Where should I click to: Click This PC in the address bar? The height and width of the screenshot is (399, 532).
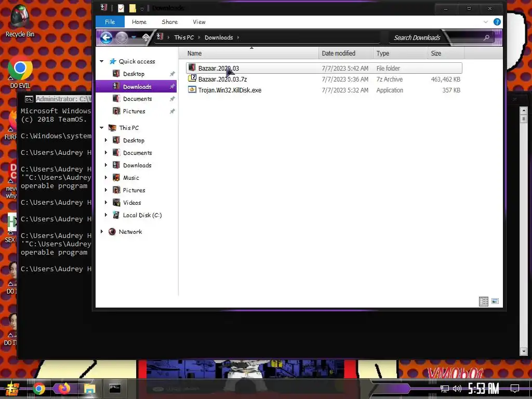(x=184, y=37)
